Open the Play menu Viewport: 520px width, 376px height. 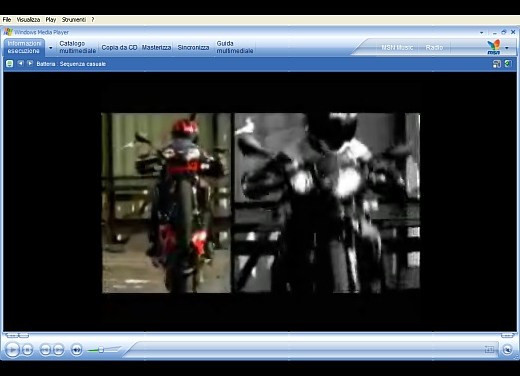click(x=51, y=20)
